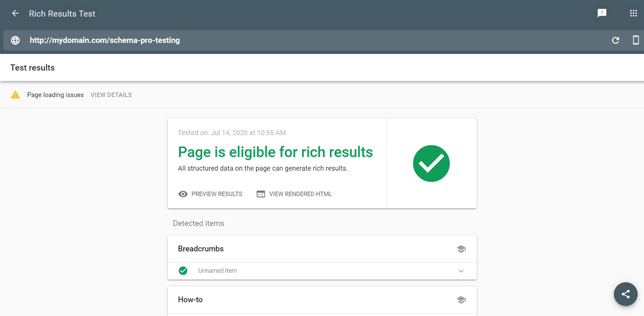The image size is (644, 316).
Task: Click the globe icon next to the URL
Action: pyautogui.click(x=15, y=40)
